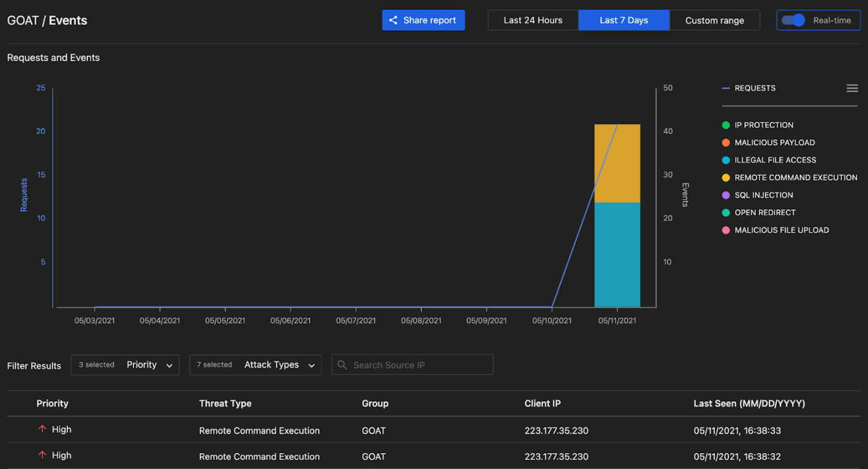Disable the Real-time switch
Viewport: 868px width, 469px height.
click(793, 20)
